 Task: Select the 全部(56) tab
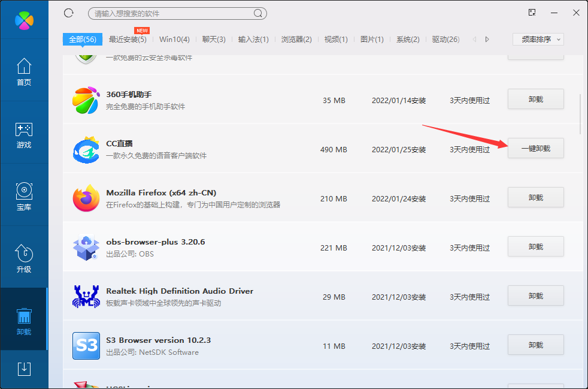(83, 40)
